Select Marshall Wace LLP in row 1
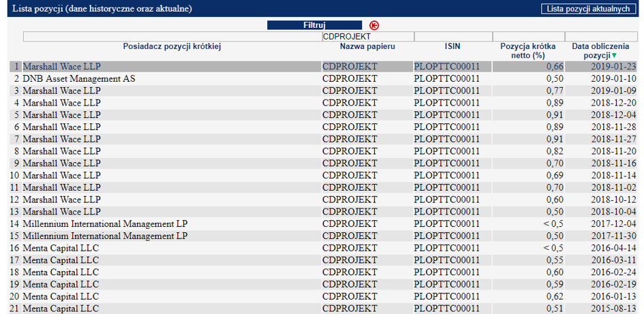Screen dimensions: 644x314 (x=61, y=67)
